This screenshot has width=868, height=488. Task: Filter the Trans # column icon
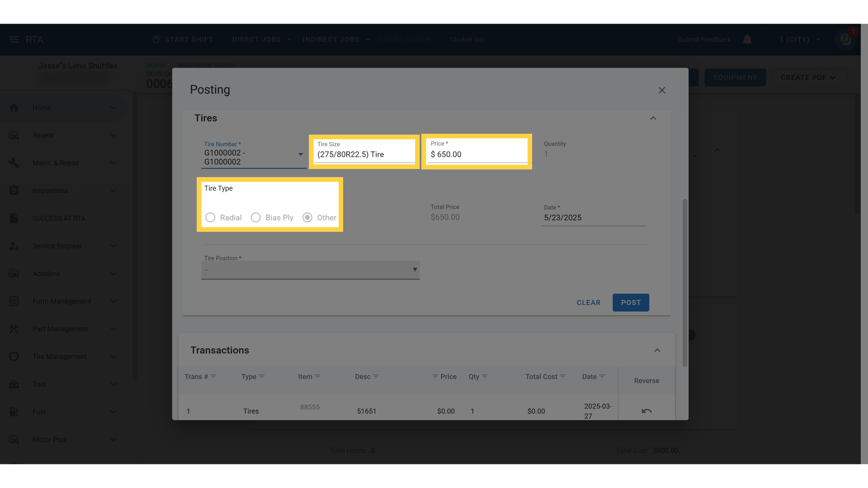(213, 376)
